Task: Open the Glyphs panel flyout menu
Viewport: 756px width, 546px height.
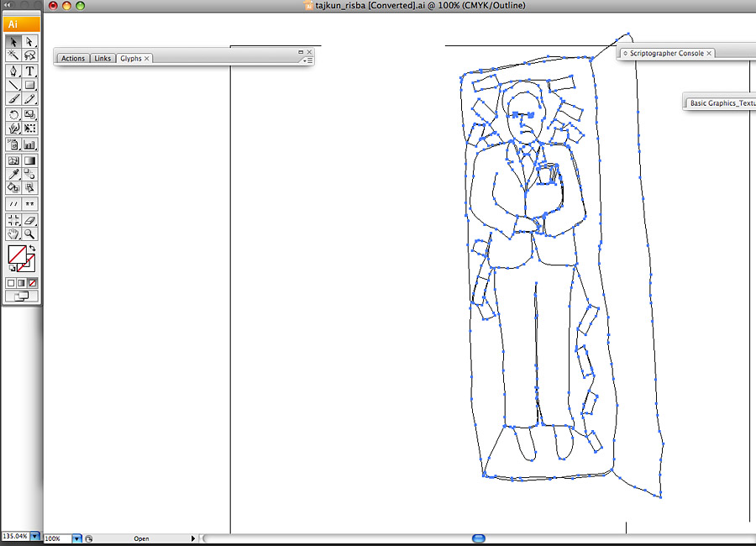Action: [x=308, y=60]
